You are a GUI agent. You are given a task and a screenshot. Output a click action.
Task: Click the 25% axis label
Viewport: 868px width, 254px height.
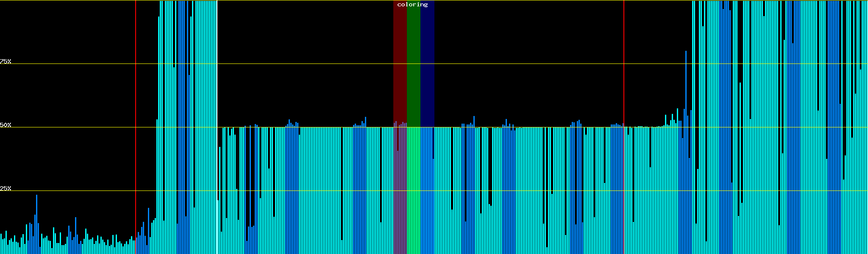click(6, 188)
